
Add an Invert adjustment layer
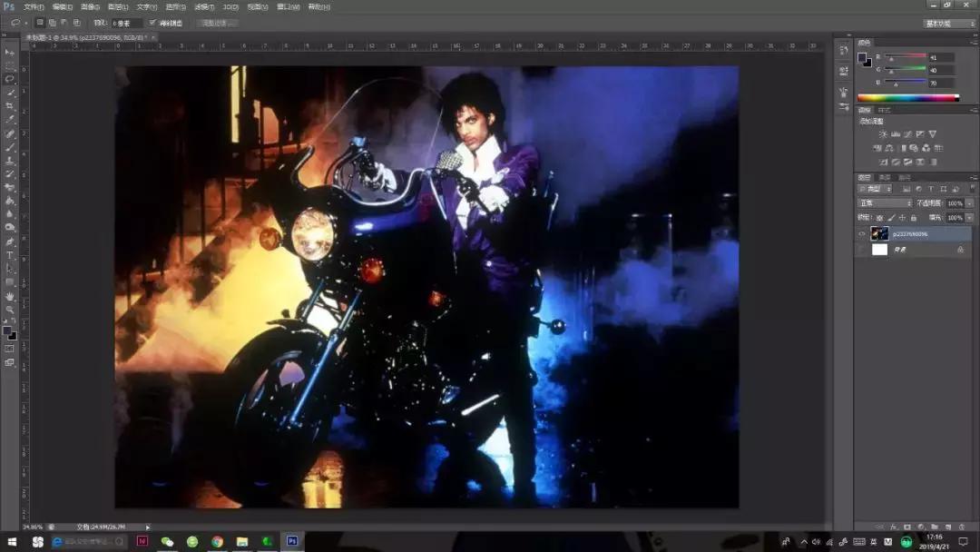883,162
